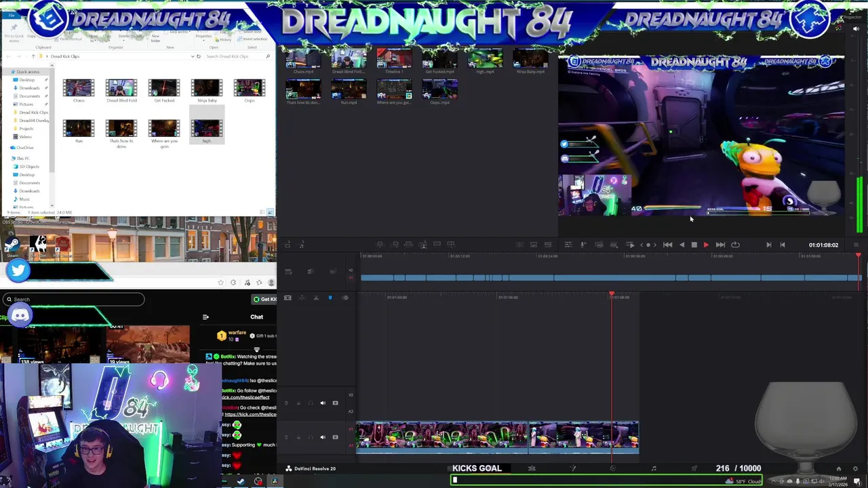Screen dimensions: 868x488
Task: Jump to the last frame transport button
Action: (x=720, y=245)
